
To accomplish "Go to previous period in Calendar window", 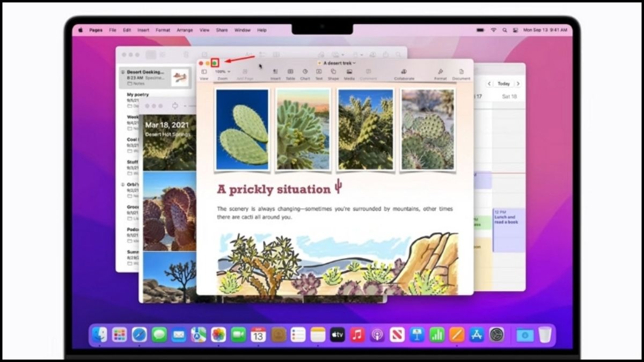I will [x=489, y=84].
